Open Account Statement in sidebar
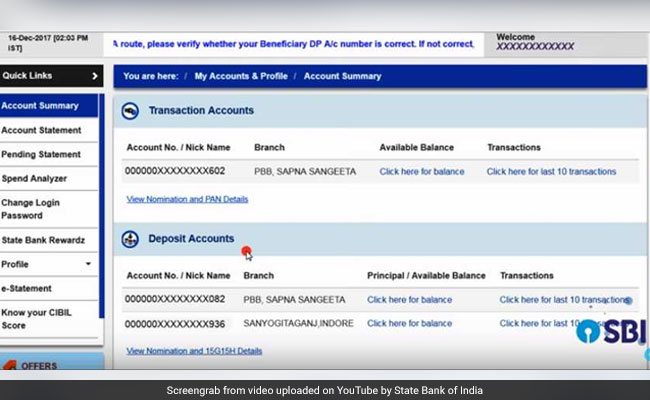This screenshot has width=650, height=400. click(41, 130)
